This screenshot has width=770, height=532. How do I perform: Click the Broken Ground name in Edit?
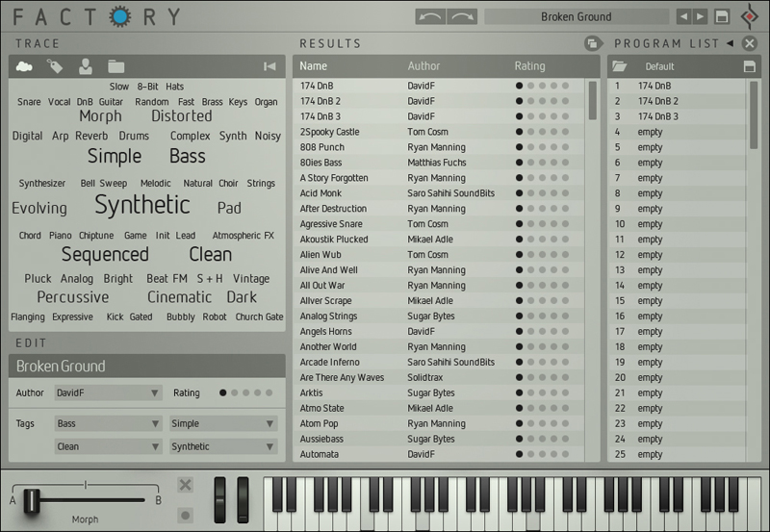click(61, 367)
